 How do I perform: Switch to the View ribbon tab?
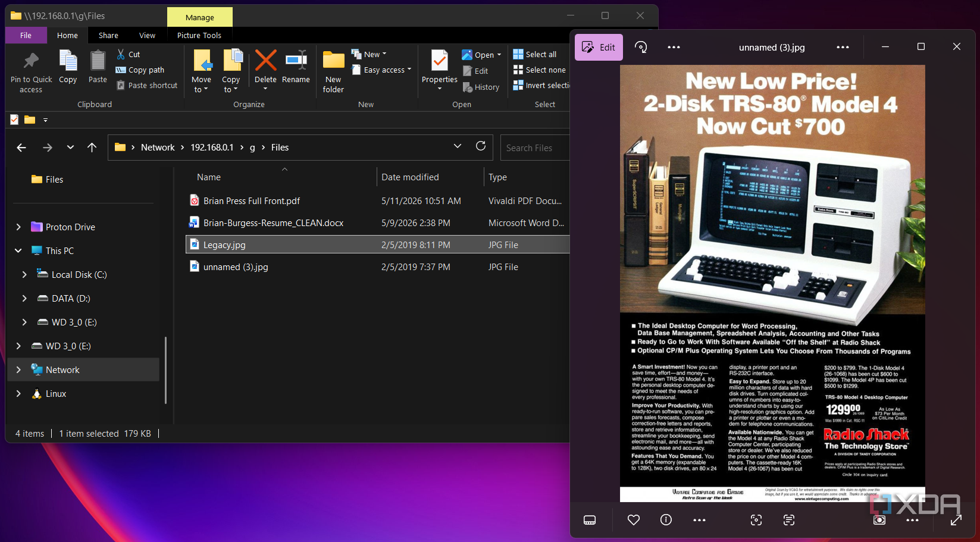coord(147,35)
